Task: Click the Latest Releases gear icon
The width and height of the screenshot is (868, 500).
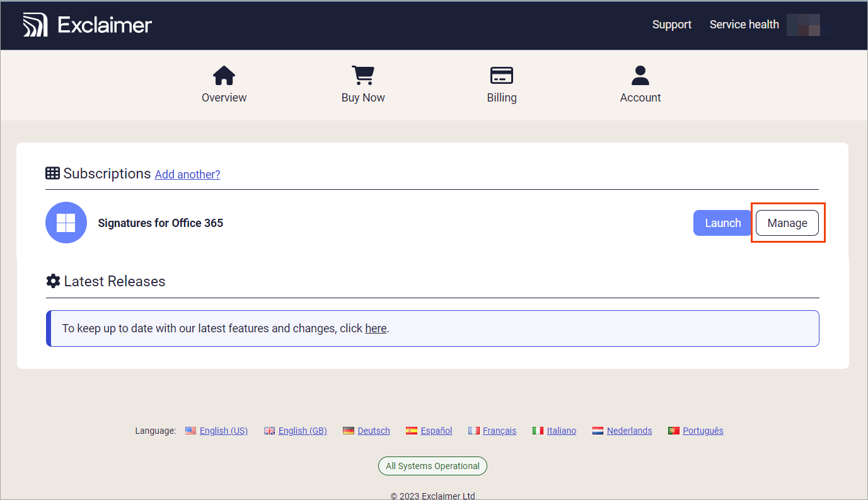Action: (x=53, y=281)
